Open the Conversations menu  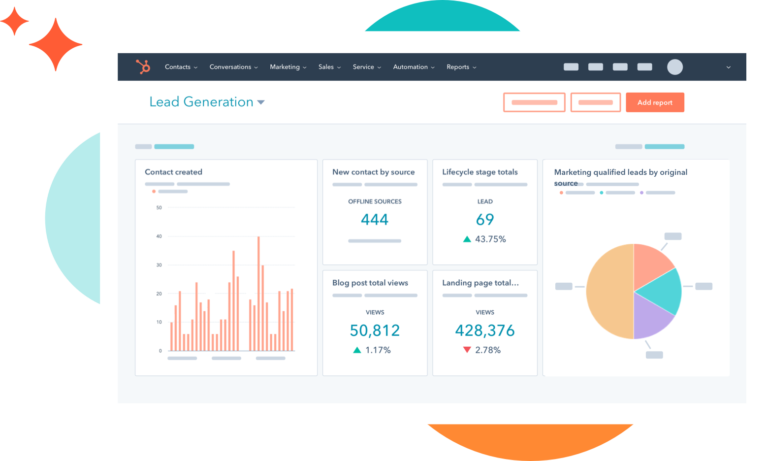pos(234,67)
